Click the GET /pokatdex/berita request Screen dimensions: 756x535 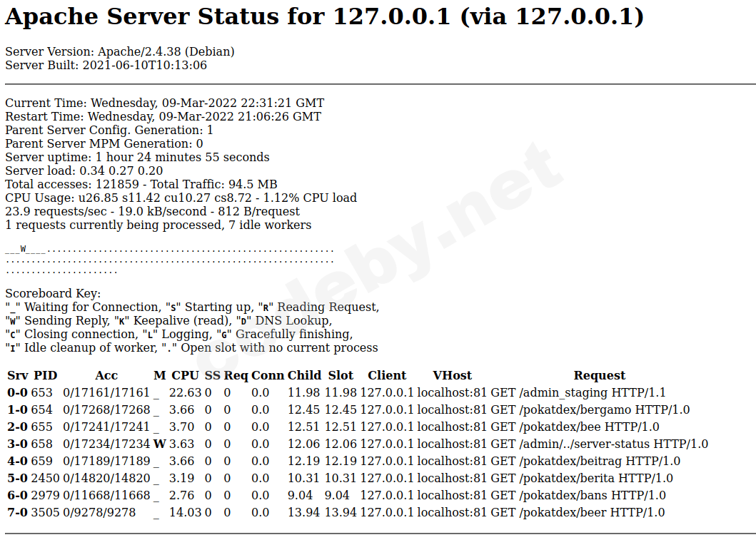(x=582, y=478)
